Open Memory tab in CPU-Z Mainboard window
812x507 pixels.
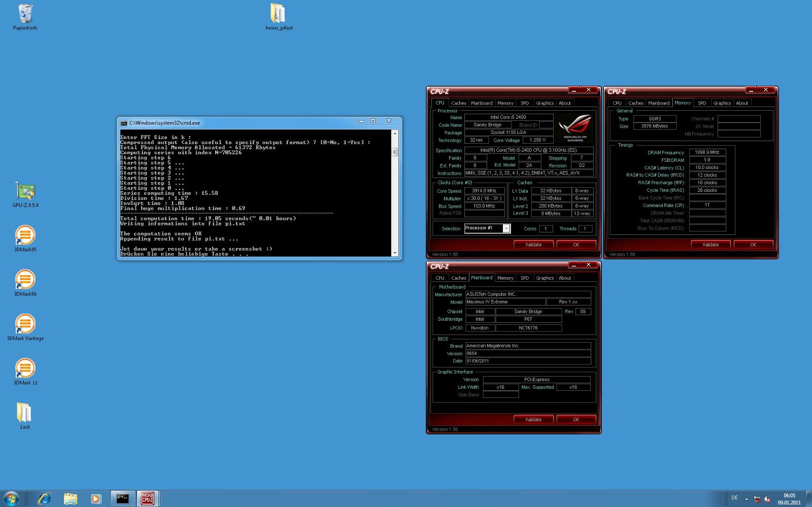505,278
